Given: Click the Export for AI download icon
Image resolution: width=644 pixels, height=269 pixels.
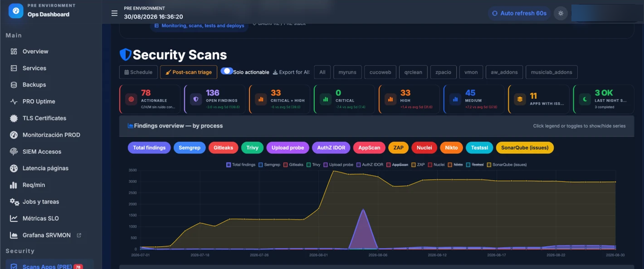Looking at the screenshot, I should (275, 72).
